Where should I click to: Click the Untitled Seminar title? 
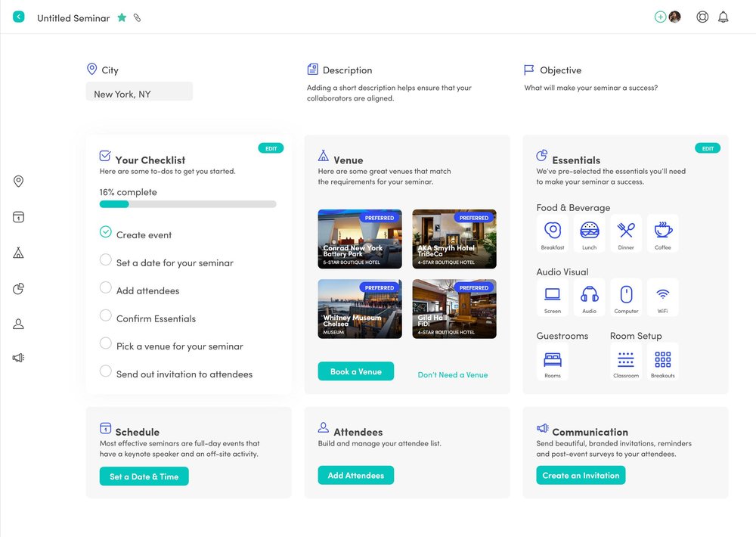[x=73, y=18]
